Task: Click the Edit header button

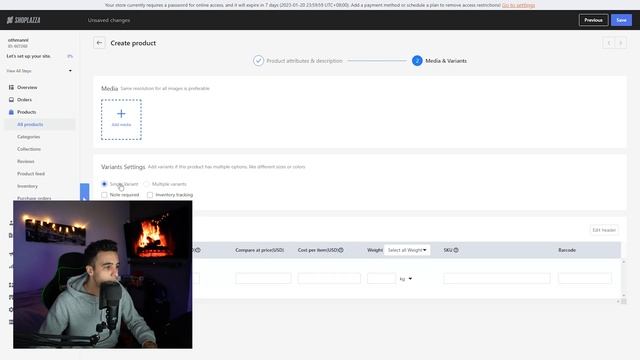Action: [x=604, y=230]
